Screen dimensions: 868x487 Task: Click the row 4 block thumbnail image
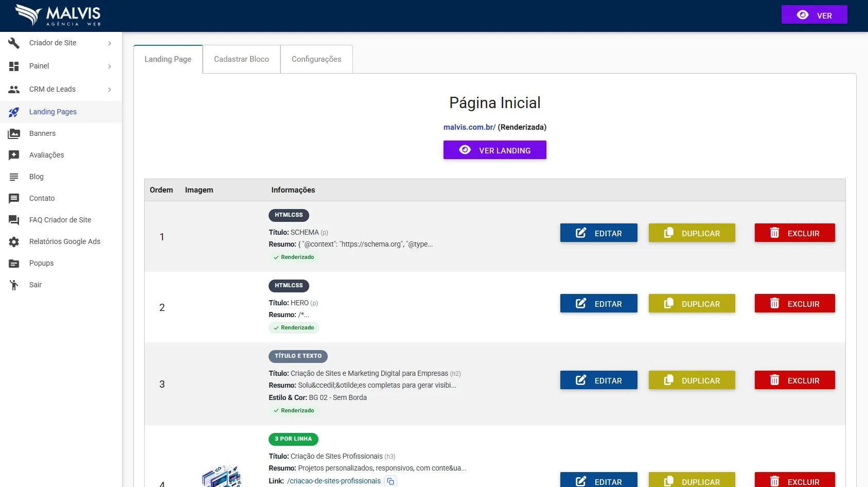[x=221, y=476]
